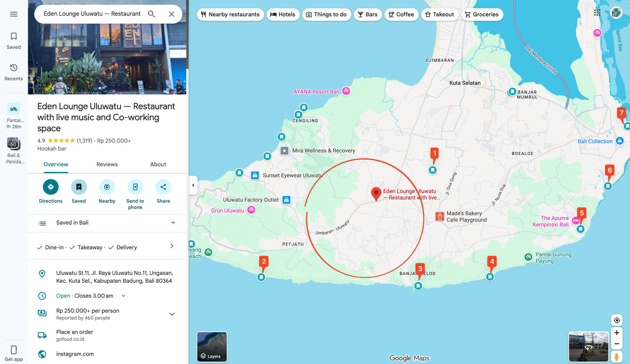This screenshot has height=364, width=630.
Task: Open the Layers map type switcher
Action: [212, 347]
